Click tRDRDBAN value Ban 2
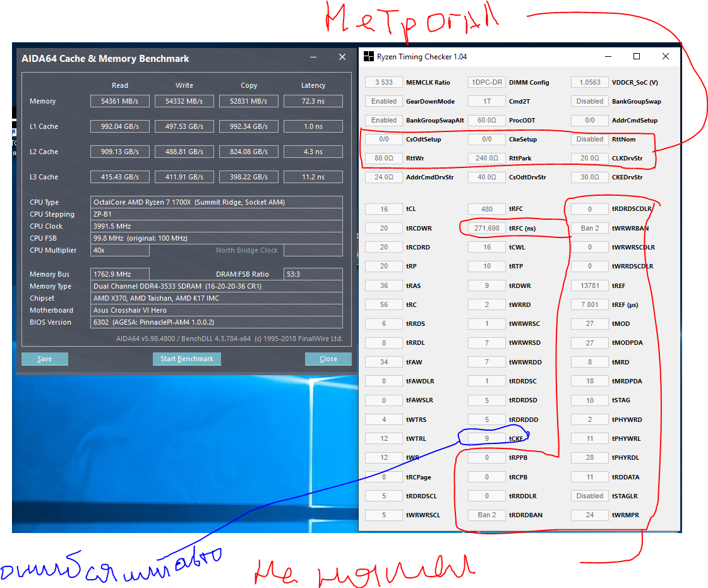This screenshot has width=708, height=588. coord(487,515)
